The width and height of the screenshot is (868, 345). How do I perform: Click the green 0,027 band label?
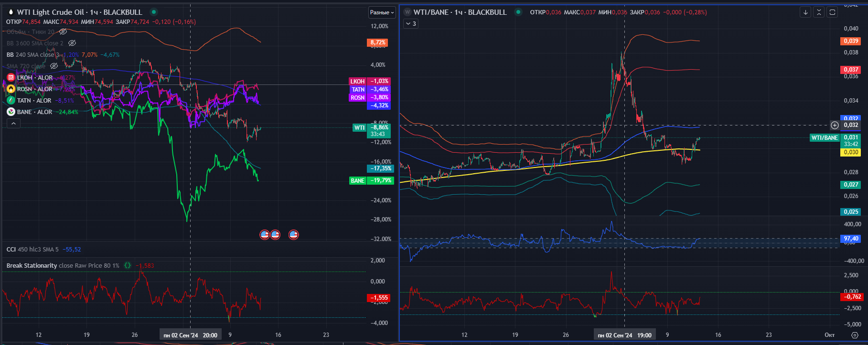[851, 184]
